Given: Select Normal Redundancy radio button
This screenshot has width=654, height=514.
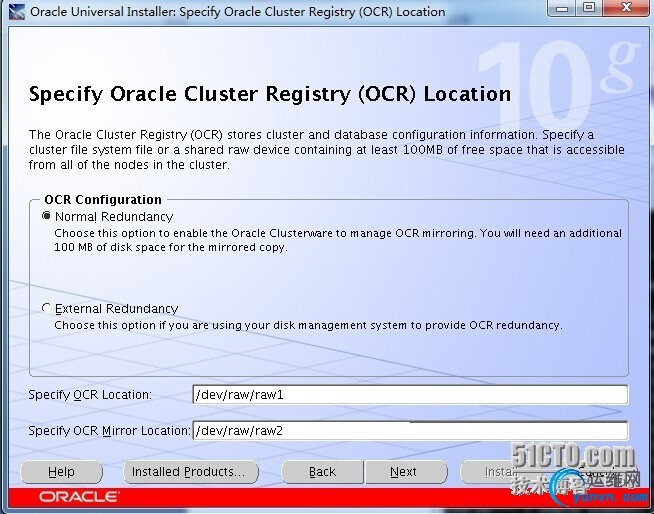Looking at the screenshot, I should [x=46, y=216].
